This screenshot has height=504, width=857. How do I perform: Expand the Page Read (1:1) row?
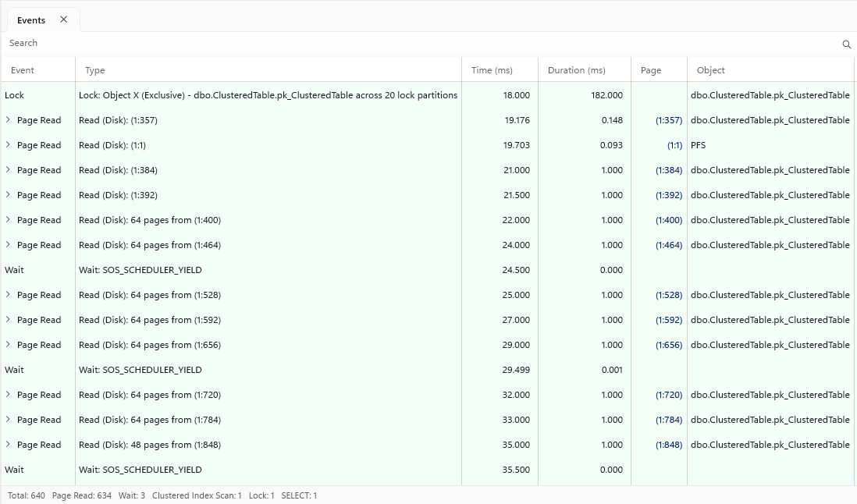pyautogui.click(x=8, y=144)
